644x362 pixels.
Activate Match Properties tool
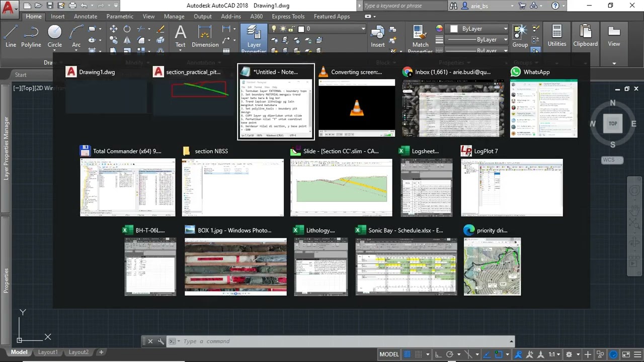coord(420,39)
